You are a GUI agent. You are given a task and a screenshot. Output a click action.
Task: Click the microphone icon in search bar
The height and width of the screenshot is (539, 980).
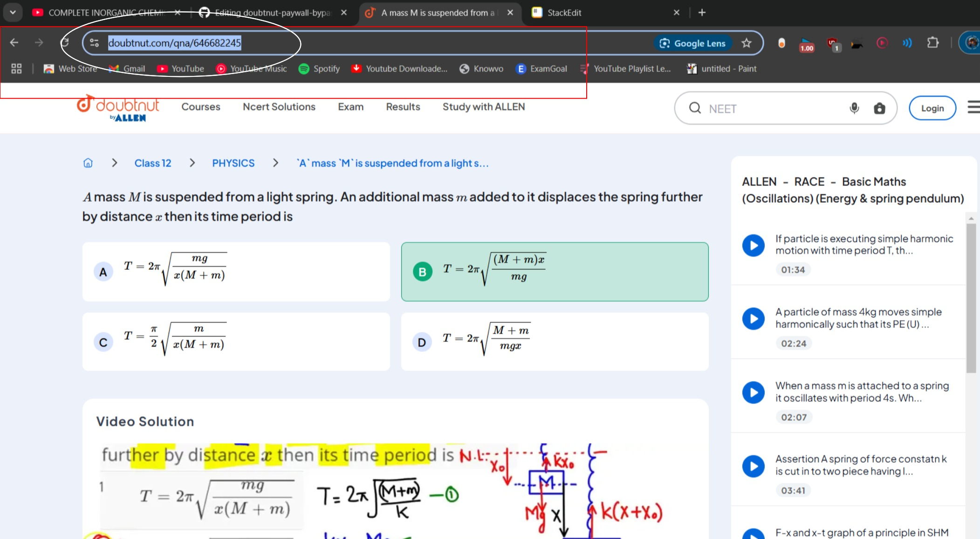point(855,108)
